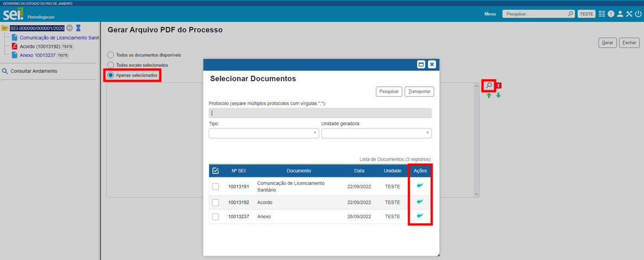Image resolution: width=644 pixels, height=260 pixels.
Task: Open Consultar Andamento in the sidebar
Action: coord(33,71)
